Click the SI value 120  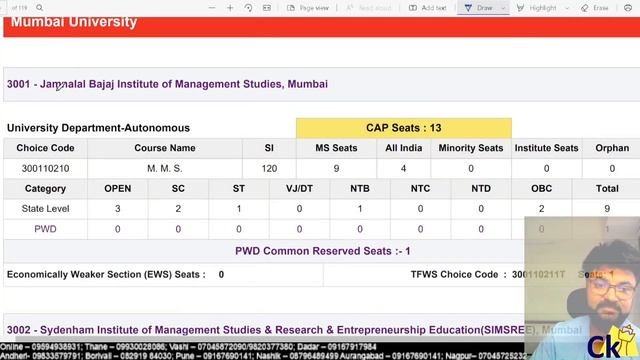269,169
